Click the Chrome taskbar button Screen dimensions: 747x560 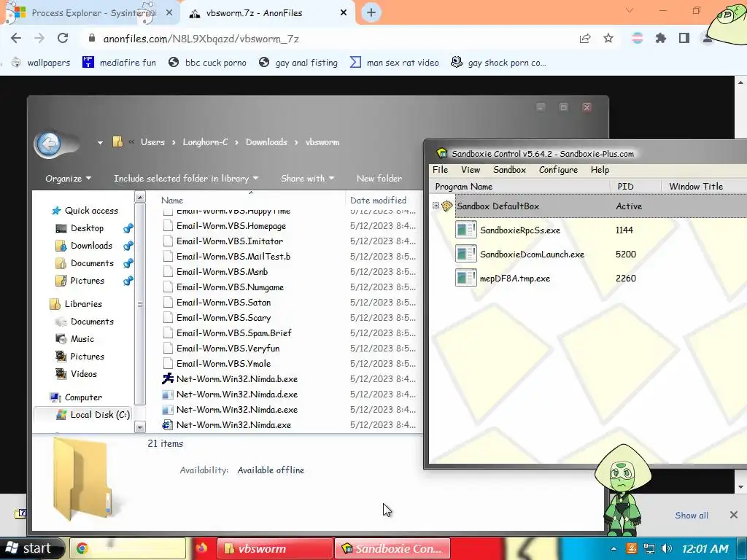pyautogui.click(x=128, y=548)
